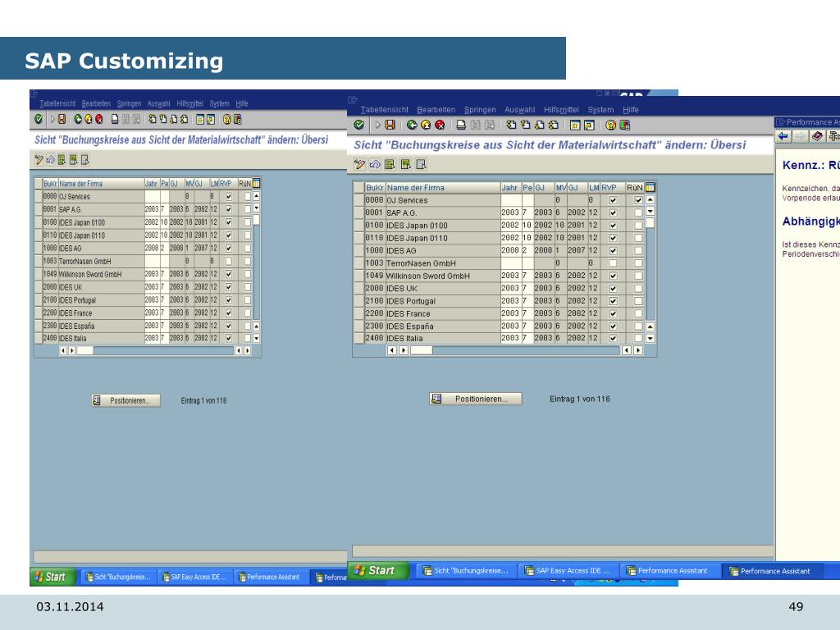This screenshot has height=630, width=840.
Task: Click table settings icon in right window header
Action: [651, 187]
